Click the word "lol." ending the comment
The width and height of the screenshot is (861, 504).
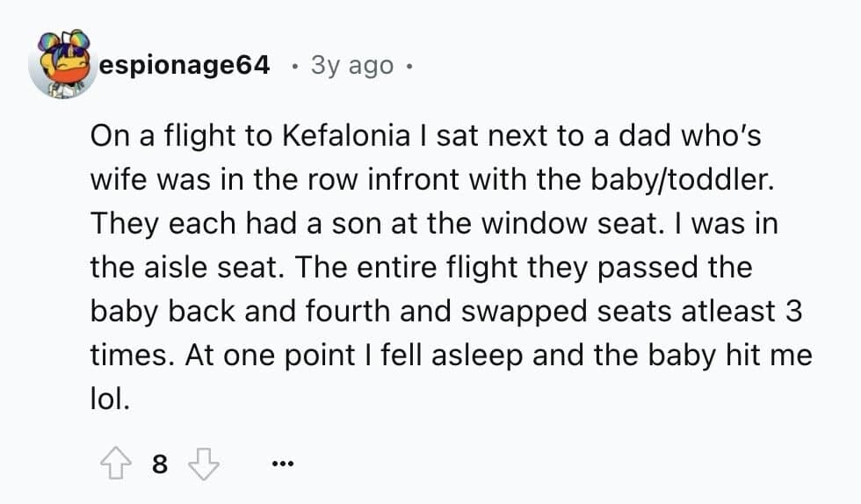[110, 400]
